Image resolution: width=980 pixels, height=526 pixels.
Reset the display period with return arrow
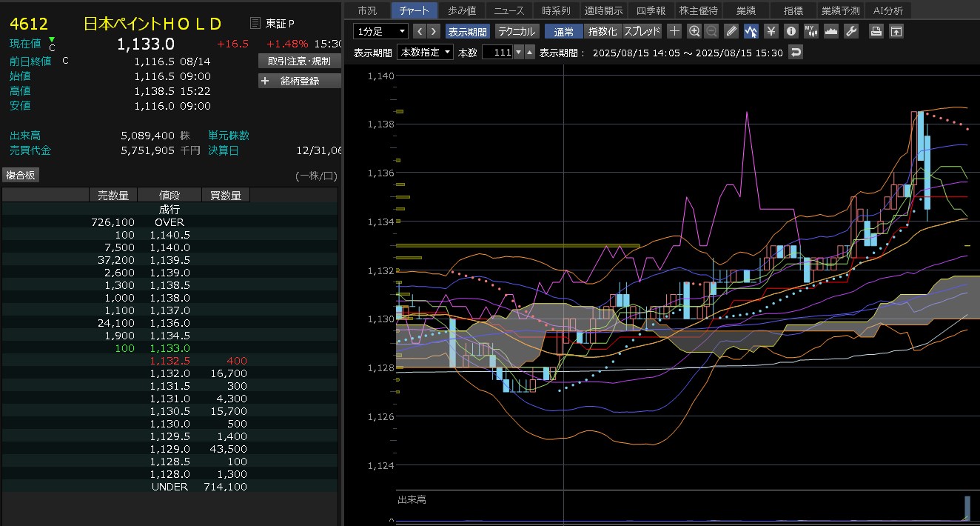(796, 53)
